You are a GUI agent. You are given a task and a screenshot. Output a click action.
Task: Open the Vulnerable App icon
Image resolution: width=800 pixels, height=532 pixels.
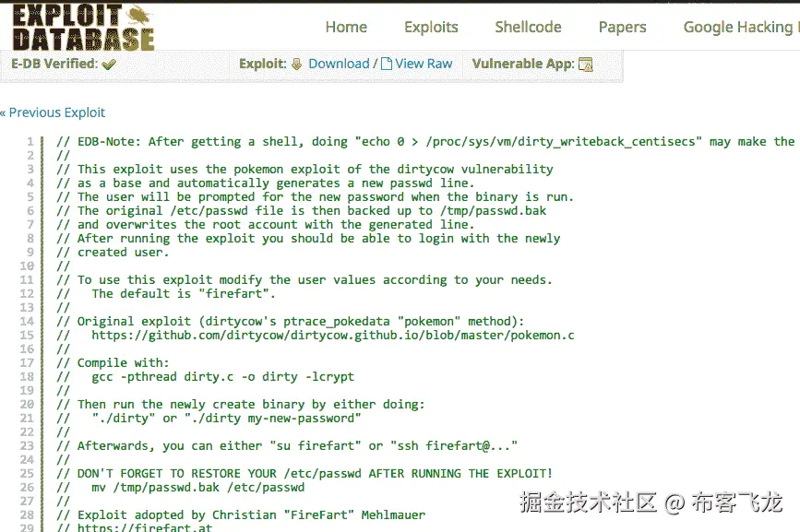pos(586,65)
